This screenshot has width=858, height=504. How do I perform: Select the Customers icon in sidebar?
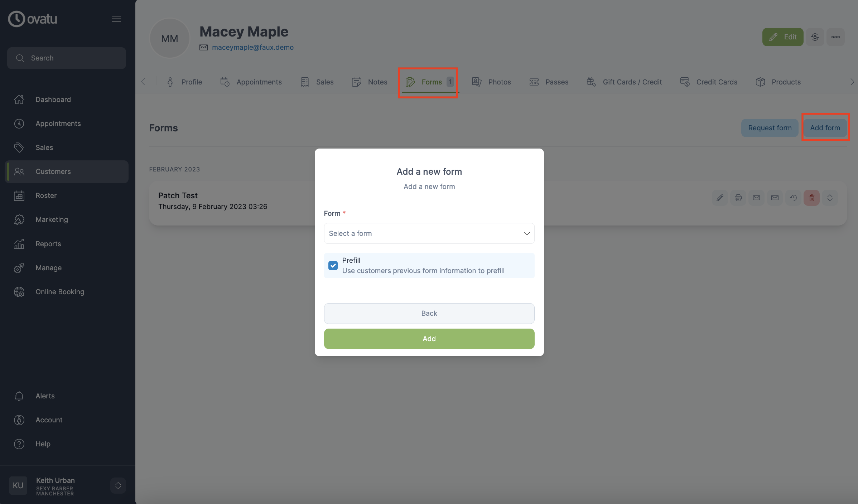coord(20,171)
